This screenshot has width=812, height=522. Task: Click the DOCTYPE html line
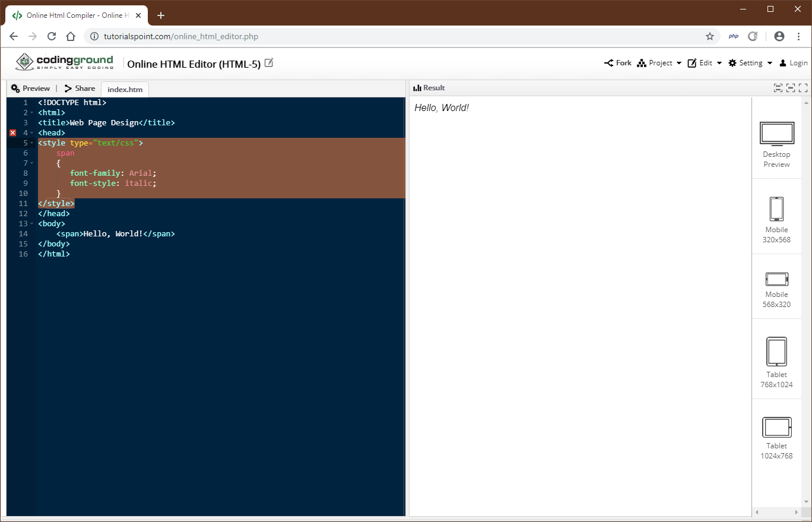coord(72,103)
